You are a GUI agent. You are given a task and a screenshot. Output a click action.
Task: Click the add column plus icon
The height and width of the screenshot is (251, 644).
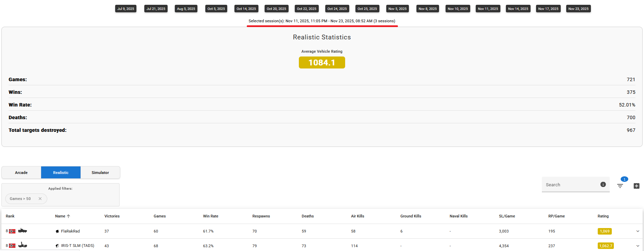click(x=636, y=186)
